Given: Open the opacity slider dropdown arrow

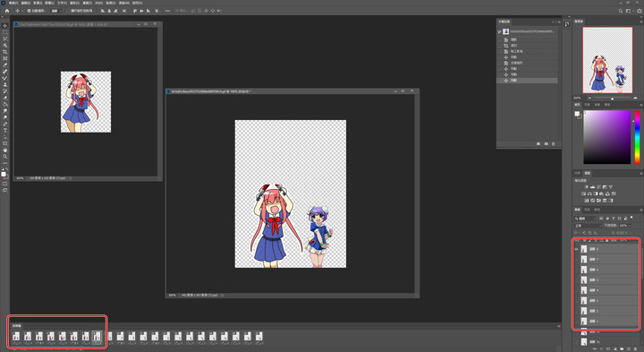Looking at the screenshot, I should tap(631, 226).
